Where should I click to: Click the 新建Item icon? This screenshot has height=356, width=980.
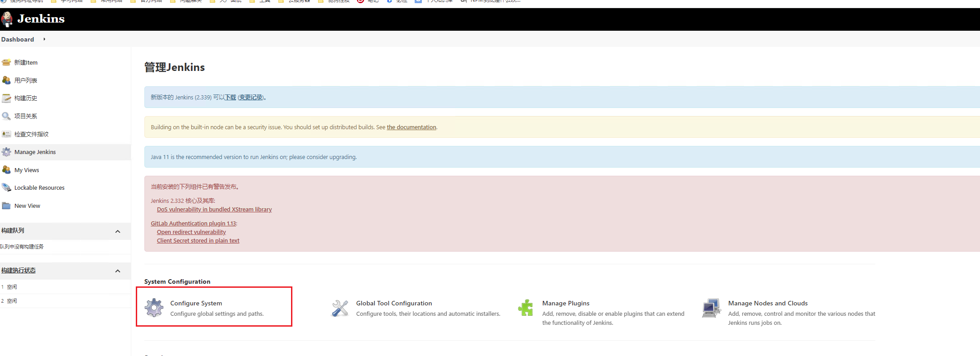click(6, 62)
